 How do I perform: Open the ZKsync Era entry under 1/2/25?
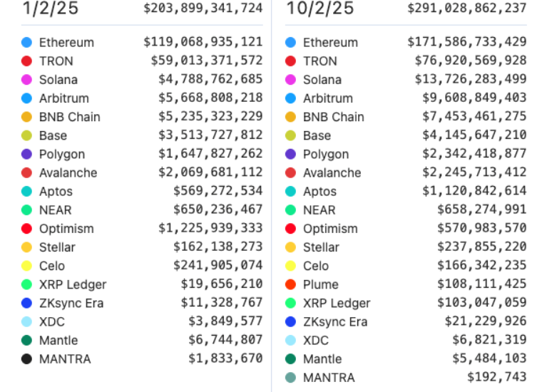point(71,303)
